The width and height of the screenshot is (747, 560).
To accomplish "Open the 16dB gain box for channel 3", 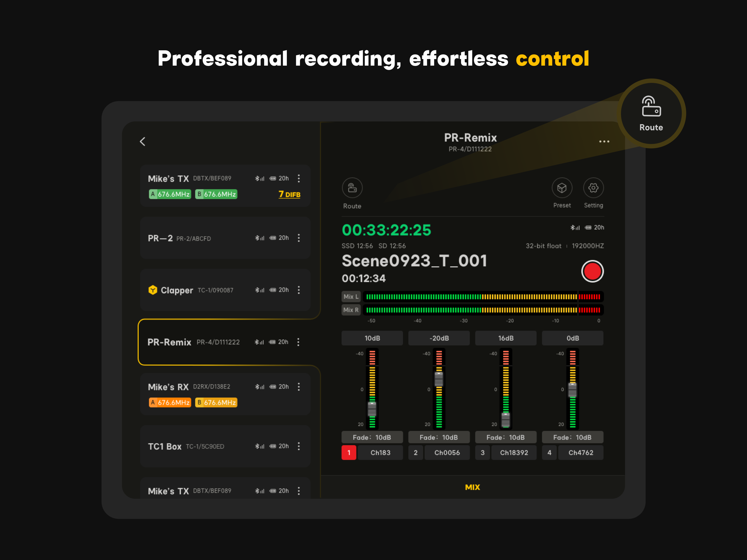I will (x=506, y=338).
